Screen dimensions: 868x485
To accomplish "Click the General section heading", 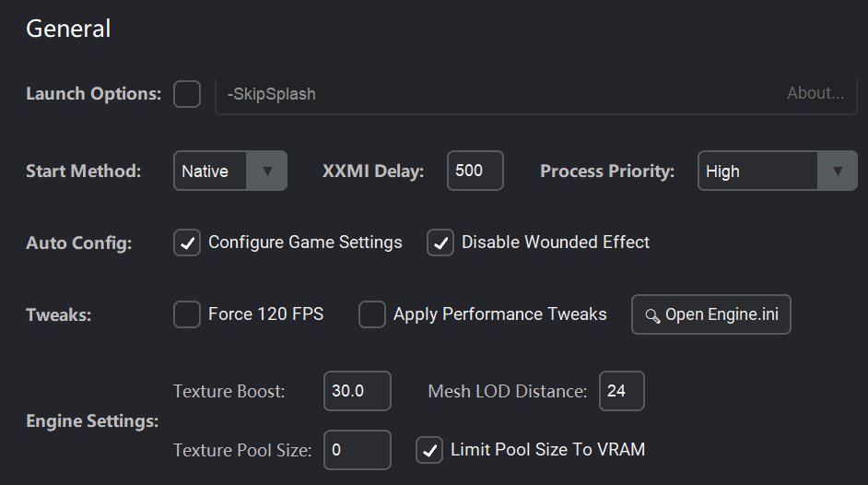I will [x=69, y=29].
